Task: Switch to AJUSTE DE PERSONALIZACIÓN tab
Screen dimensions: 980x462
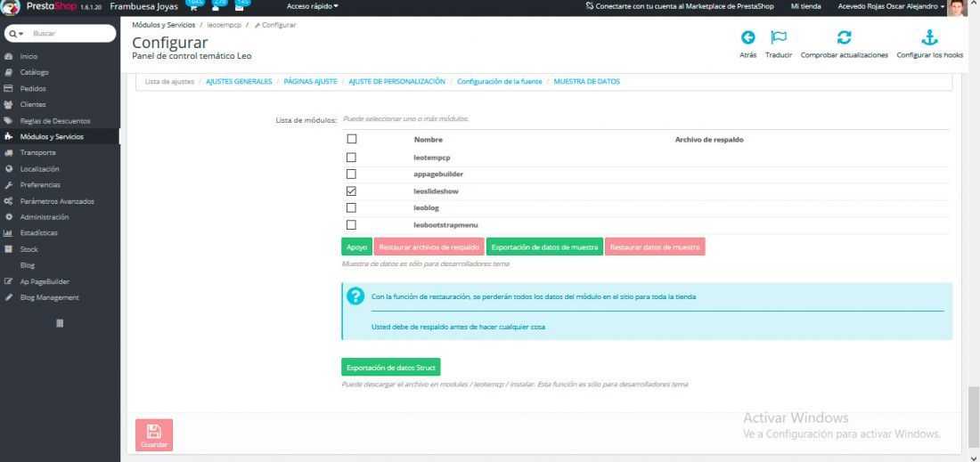Action: (396, 82)
